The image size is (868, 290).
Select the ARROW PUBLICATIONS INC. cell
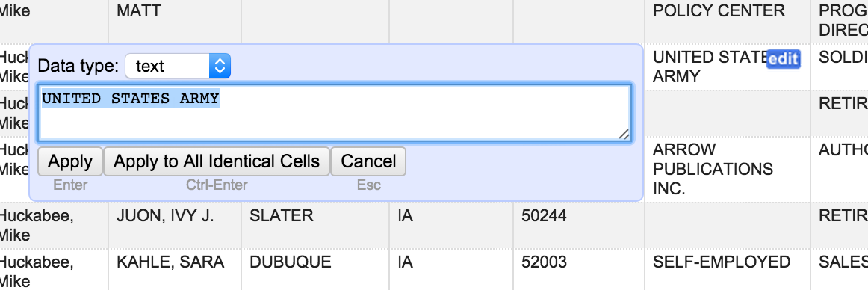pyautogui.click(x=728, y=170)
